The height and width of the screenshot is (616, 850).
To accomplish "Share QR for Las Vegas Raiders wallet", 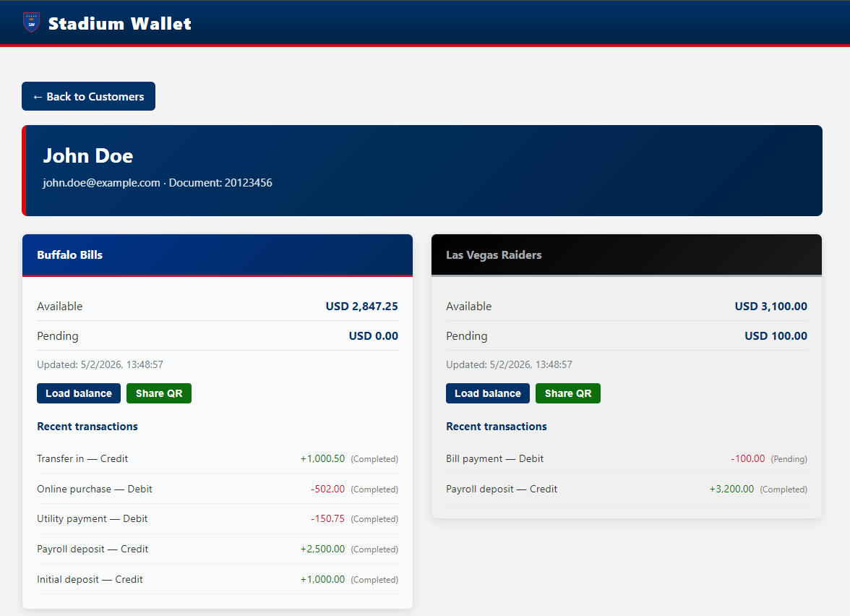I will (568, 393).
